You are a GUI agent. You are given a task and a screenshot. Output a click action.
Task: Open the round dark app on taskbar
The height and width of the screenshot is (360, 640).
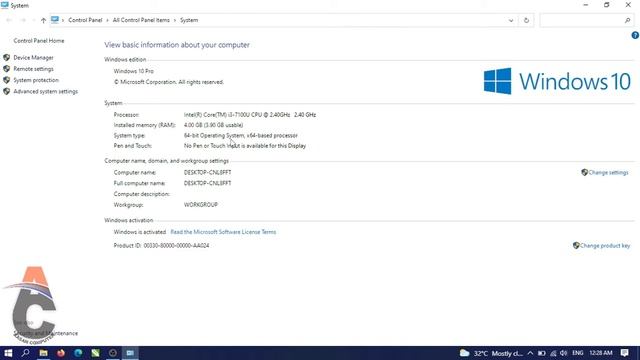pyautogui.click(x=113, y=353)
